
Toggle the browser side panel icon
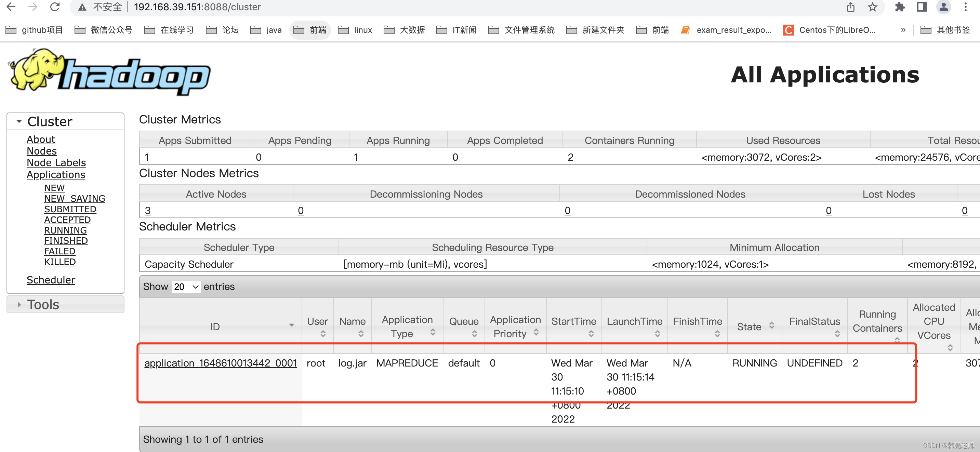tap(922, 7)
